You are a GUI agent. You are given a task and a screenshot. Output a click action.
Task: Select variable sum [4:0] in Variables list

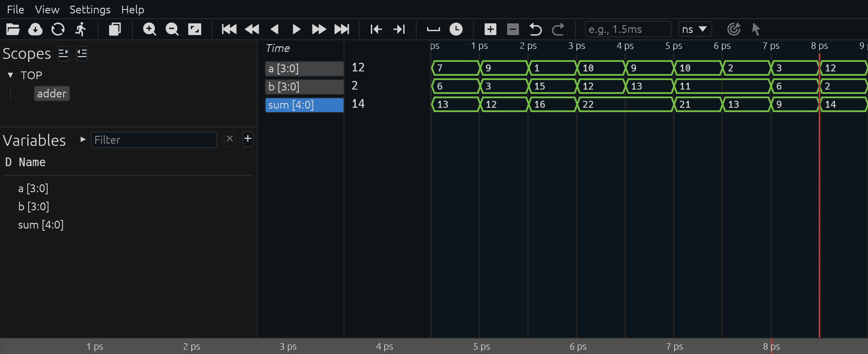pos(41,225)
